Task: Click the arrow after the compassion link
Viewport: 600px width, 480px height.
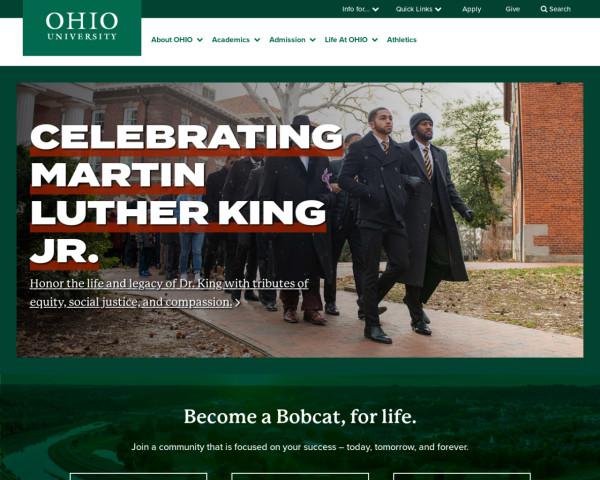Action: pos(238,303)
